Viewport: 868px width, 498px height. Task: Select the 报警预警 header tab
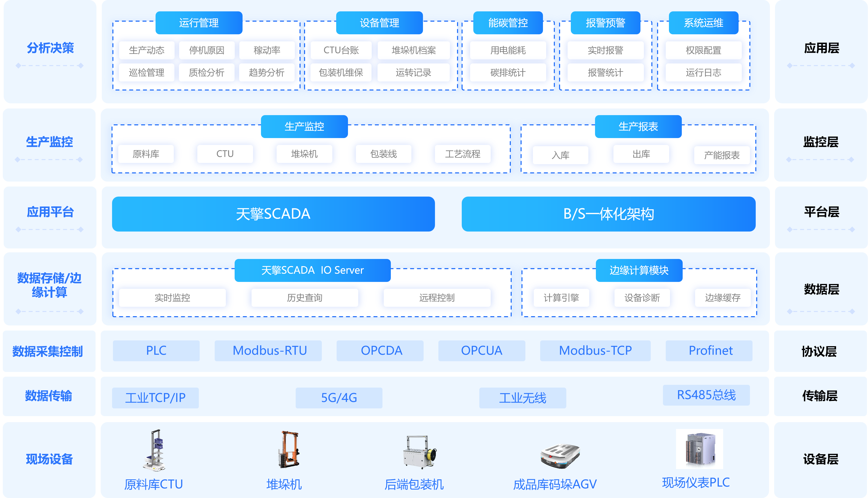[x=606, y=23]
